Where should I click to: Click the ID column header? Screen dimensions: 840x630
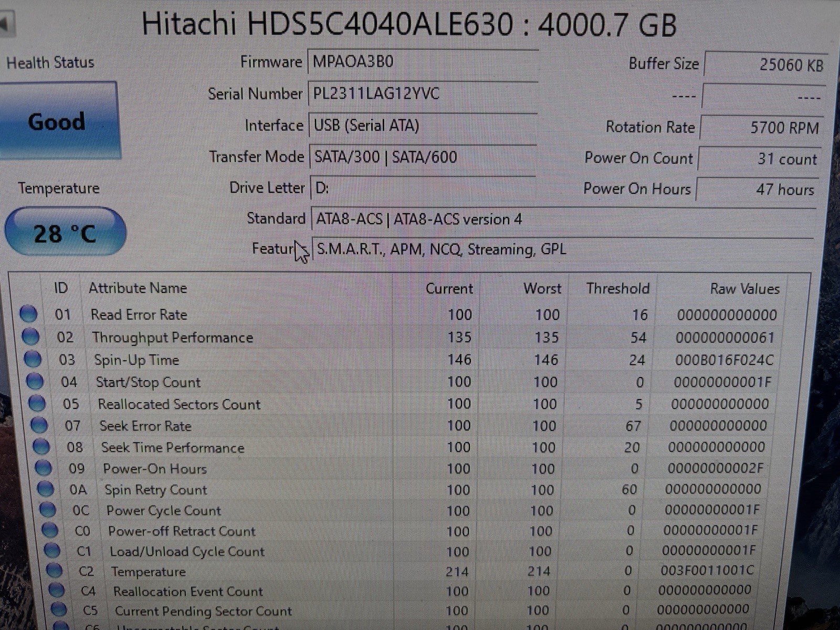[x=61, y=288]
